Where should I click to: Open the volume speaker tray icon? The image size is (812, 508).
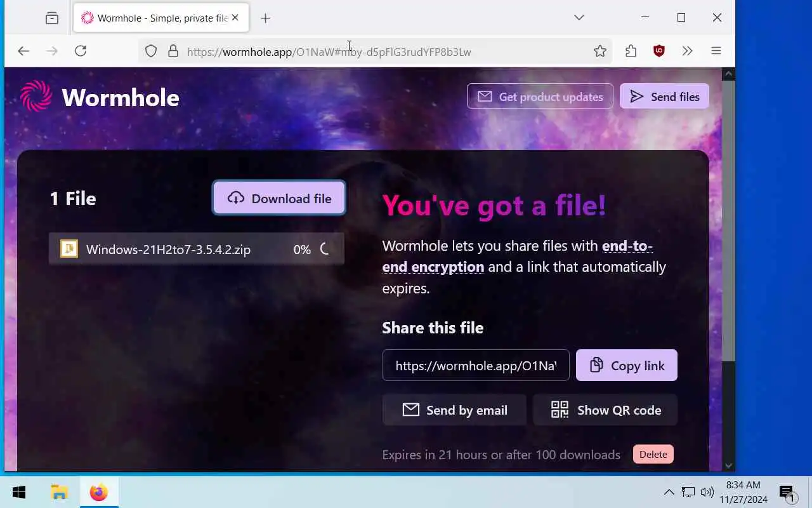[707, 492]
